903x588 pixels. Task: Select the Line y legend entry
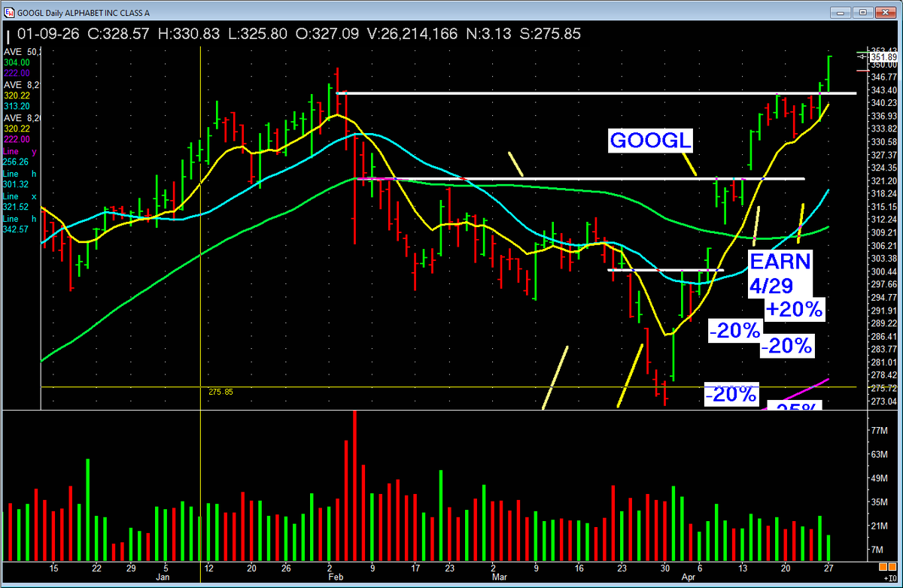(20, 151)
